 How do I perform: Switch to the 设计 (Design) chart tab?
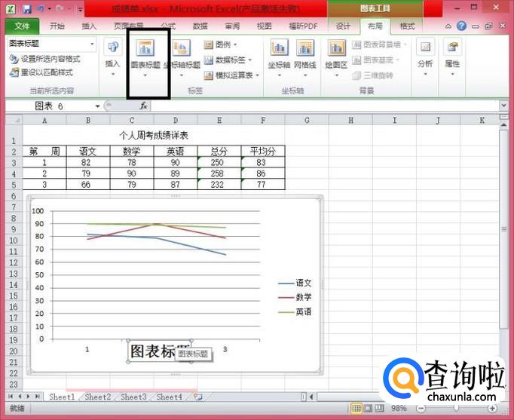coord(343,26)
